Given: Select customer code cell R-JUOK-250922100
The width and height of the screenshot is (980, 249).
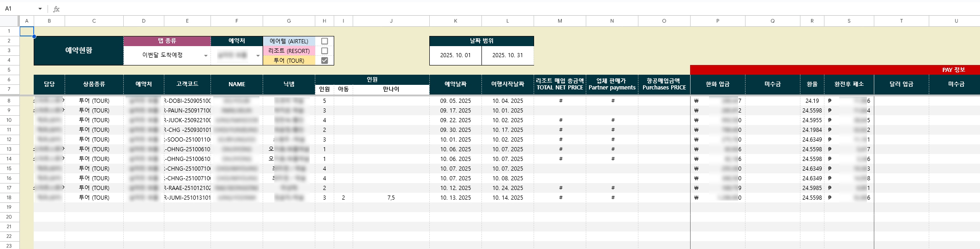Looking at the screenshot, I should pyautogui.click(x=187, y=120).
